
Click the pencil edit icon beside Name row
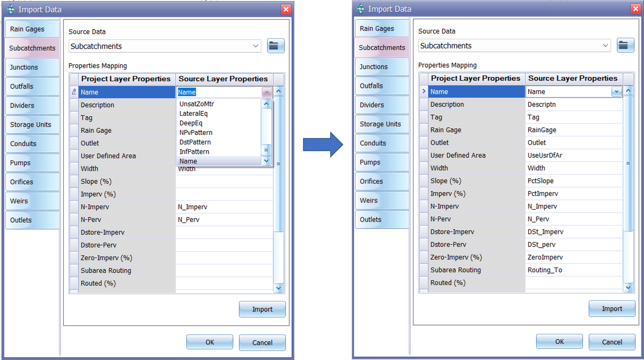(74, 92)
